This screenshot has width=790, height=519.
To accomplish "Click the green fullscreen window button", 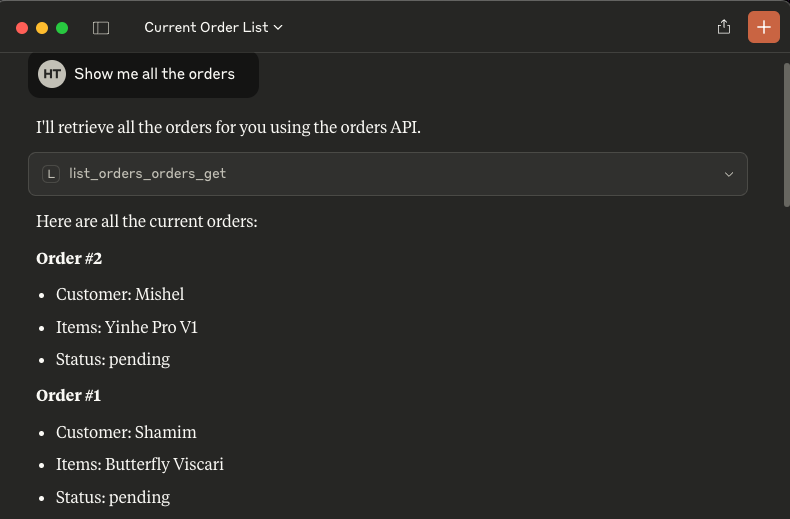I will [62, 28].
